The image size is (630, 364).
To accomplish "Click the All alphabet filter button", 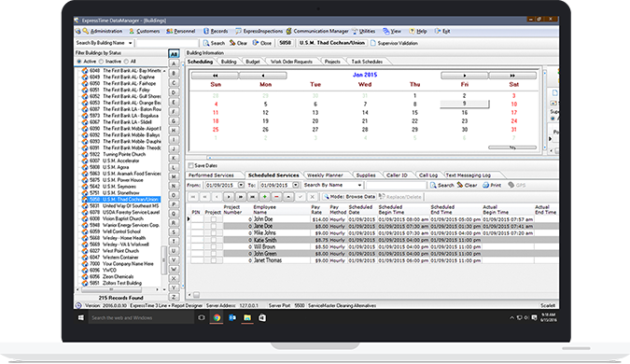I will coord(174,54).
